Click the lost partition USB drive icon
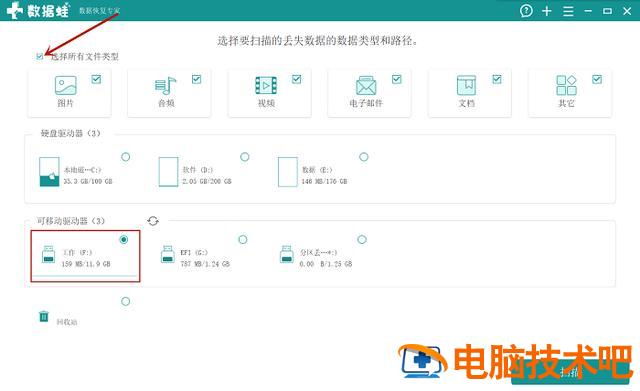Screen dimensions: 640x391 coord(287,254)
